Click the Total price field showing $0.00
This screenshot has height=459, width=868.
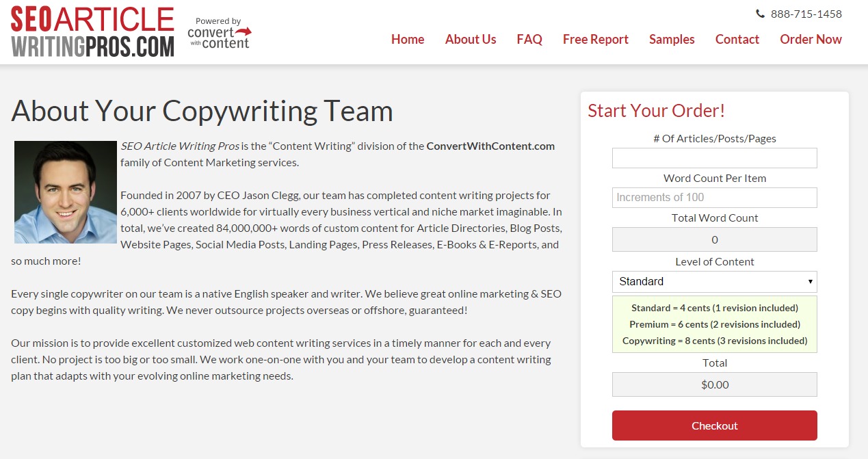714,384
